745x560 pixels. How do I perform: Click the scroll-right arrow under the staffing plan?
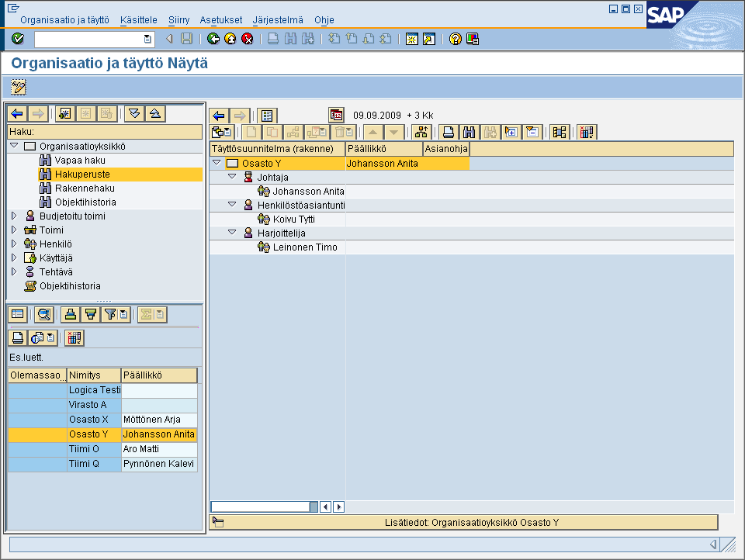pyautogui.click(x=339, y=506)
